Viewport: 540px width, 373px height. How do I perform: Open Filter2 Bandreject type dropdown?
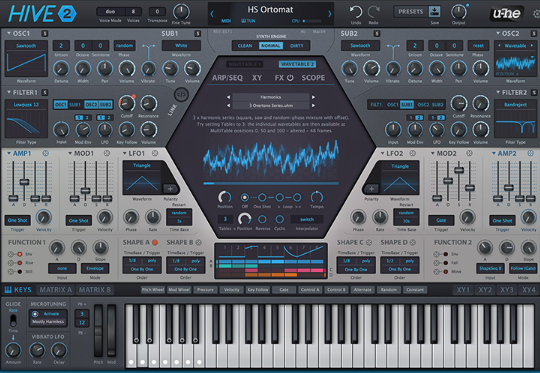(515, 104)
